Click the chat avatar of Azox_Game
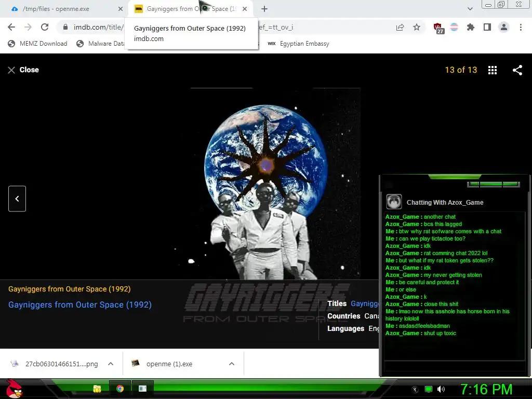 pos(394,202)
